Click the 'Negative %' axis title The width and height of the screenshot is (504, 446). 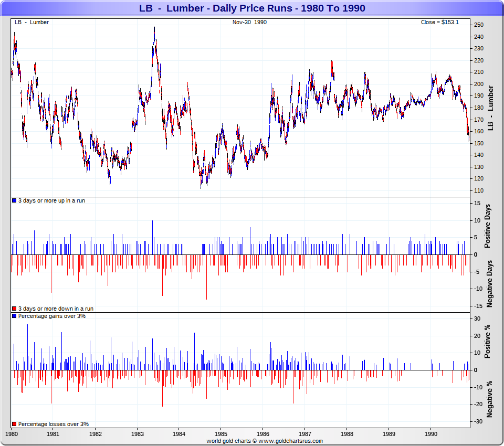[489, 399]
